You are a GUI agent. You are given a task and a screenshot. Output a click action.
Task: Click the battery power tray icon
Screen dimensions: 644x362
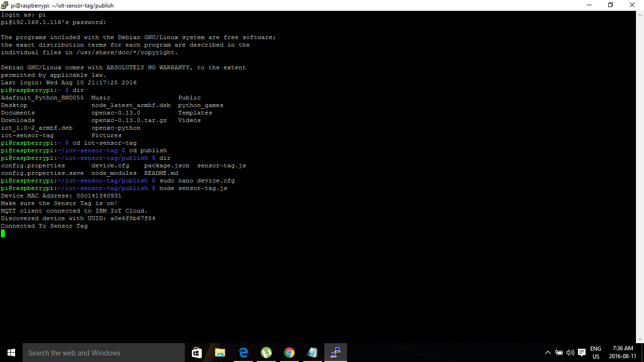559,353
